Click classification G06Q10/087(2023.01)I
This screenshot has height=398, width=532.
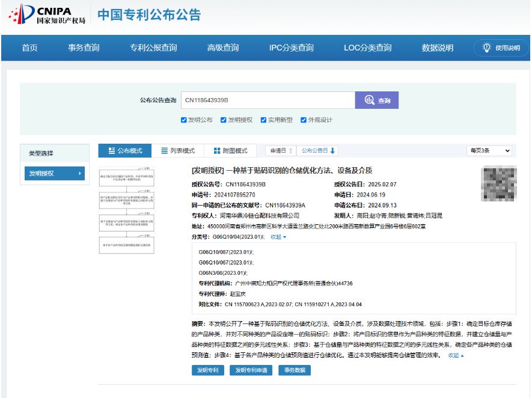226,252
